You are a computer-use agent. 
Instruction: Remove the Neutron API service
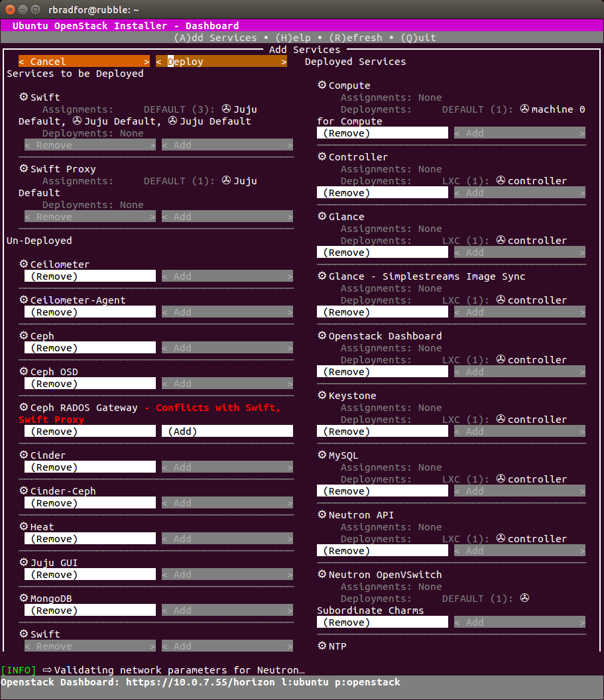click(x=382, y=550)
